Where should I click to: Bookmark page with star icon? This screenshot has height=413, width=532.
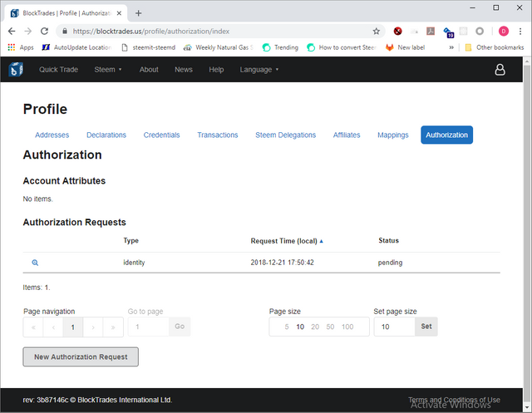[377, 32]
